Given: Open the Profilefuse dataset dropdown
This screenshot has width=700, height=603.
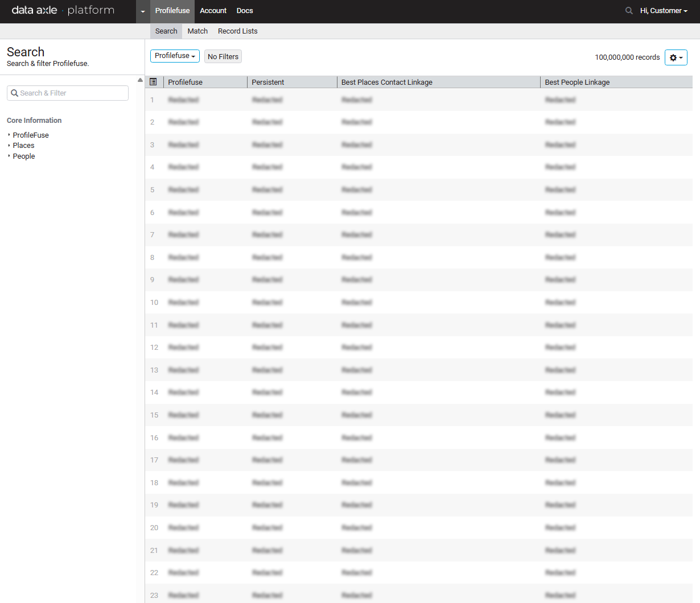Looking at the screenshot, I should tap(175, 56).
